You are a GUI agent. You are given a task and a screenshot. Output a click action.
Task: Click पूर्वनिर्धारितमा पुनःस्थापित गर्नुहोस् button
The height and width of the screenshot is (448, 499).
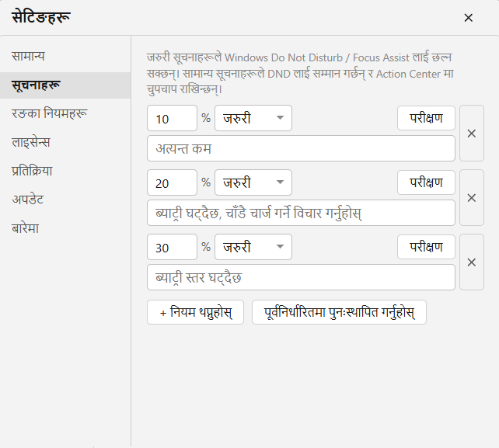coord(339,312)
